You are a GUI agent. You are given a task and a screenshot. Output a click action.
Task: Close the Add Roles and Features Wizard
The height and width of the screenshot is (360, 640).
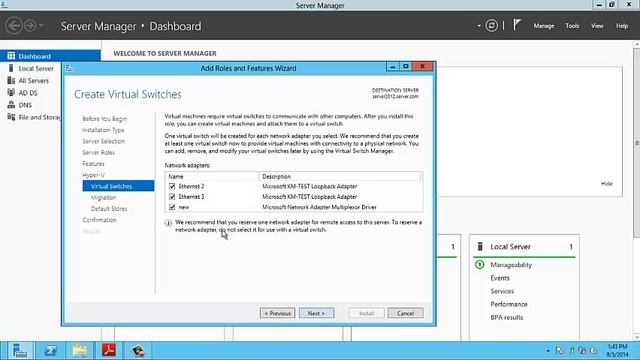pyautogui.click(x=422, y=67)
